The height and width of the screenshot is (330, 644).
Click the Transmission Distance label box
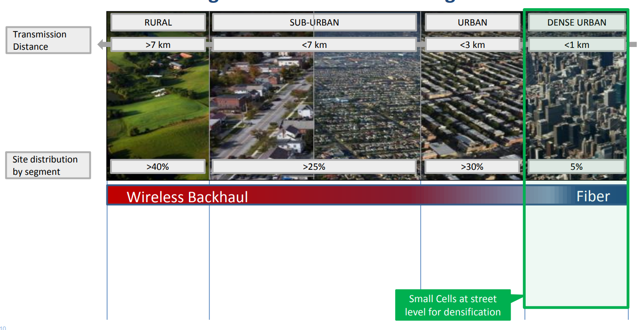pyautogui.click(x=48, y=40)
